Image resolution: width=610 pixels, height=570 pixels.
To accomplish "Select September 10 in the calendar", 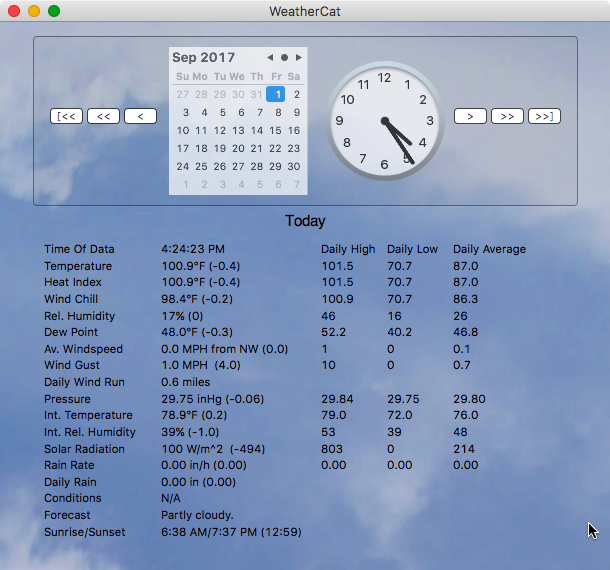I will [x=183, y=130].
